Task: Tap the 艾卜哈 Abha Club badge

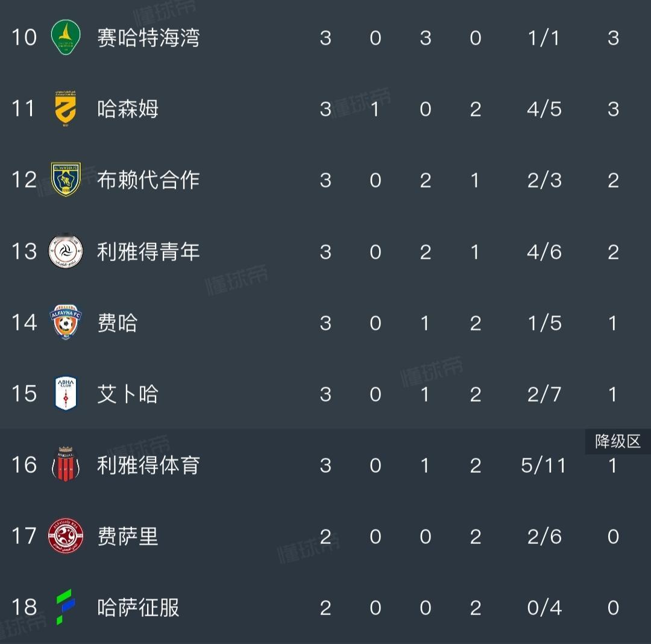Action: (66, 393)
